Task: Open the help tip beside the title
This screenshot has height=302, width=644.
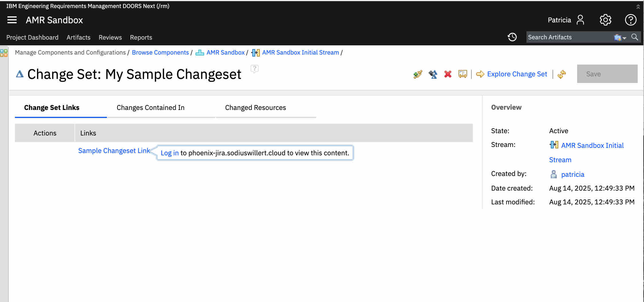Action: [x=254, y=69]
